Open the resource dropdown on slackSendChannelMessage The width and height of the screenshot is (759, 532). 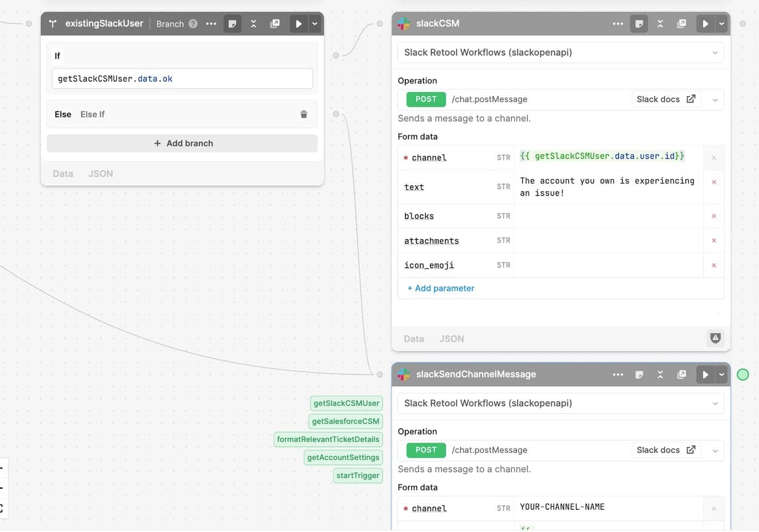coord(561,403)
